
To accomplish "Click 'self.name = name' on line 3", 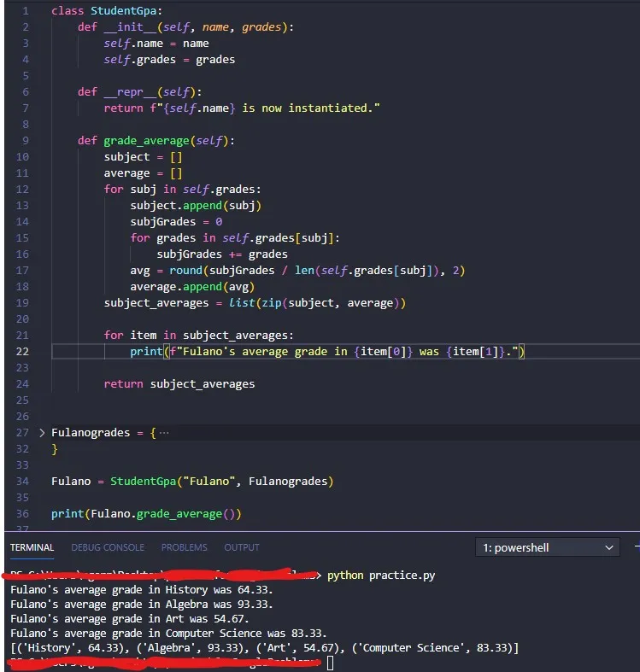I will click(x=156, y=44).
